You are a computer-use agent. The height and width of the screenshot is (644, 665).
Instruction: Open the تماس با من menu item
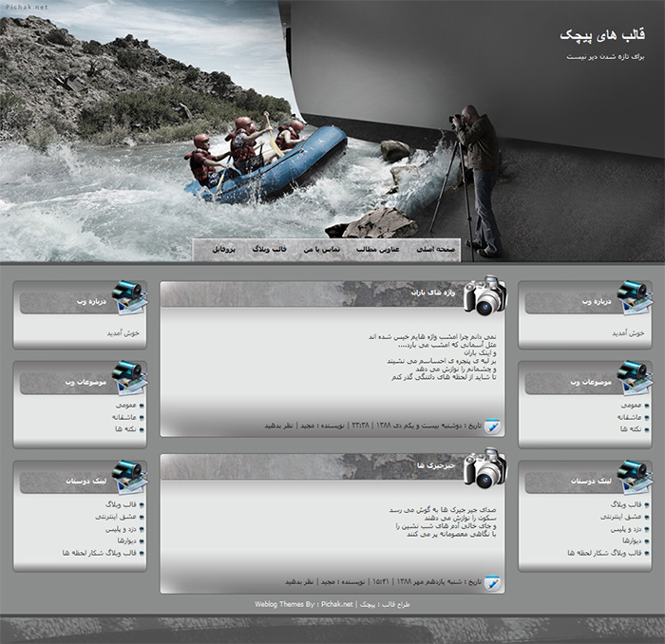click(322, 249)
